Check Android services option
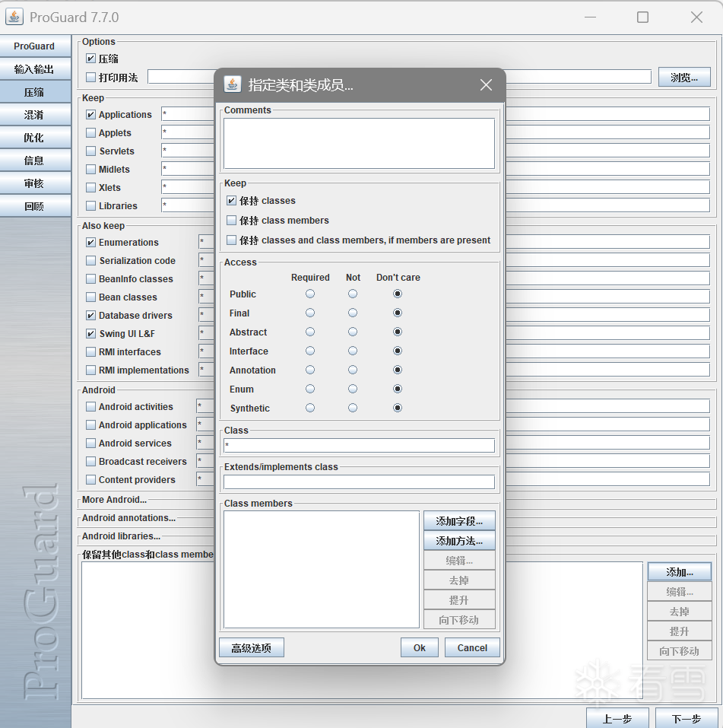Viewport: 723px width, 728px height. (91, 443)
